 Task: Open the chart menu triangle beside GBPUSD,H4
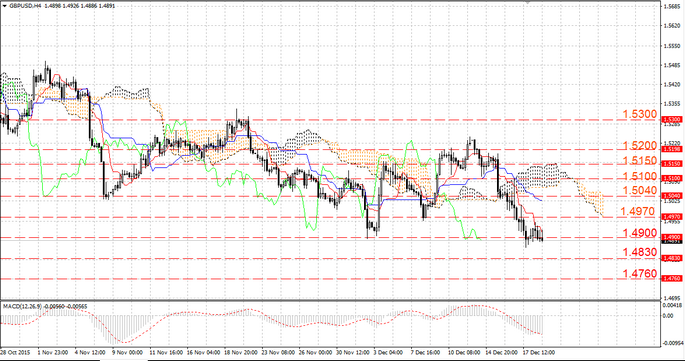(x=5, y=6)
